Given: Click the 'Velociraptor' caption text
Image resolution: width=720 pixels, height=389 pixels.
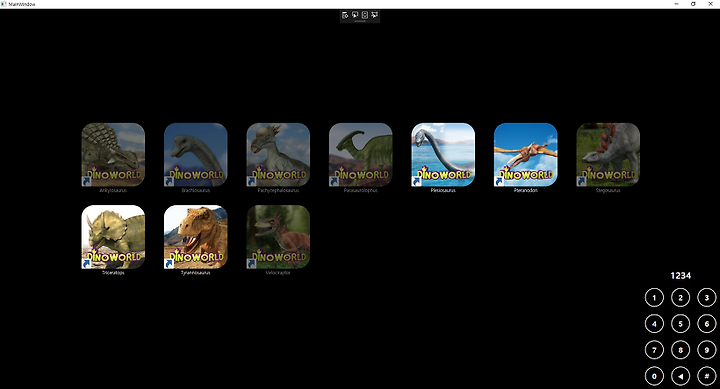Looking at the screenshot, I should 278,273.
